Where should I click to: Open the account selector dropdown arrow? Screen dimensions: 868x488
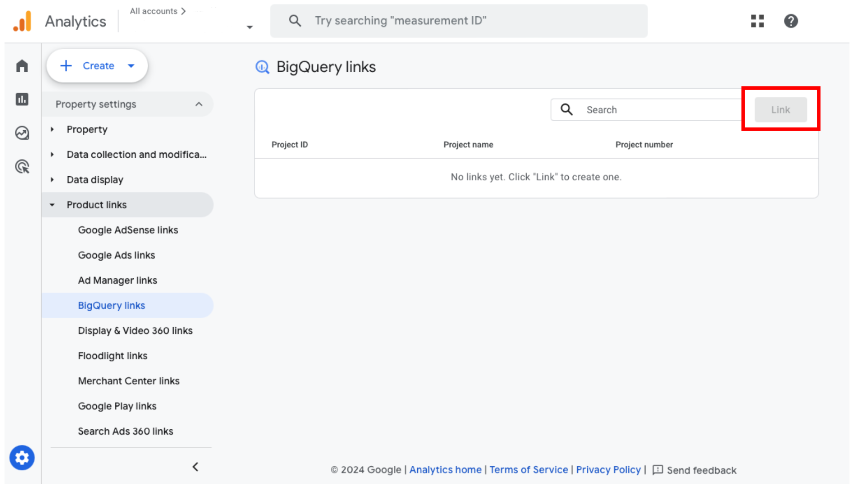point(250,27)
